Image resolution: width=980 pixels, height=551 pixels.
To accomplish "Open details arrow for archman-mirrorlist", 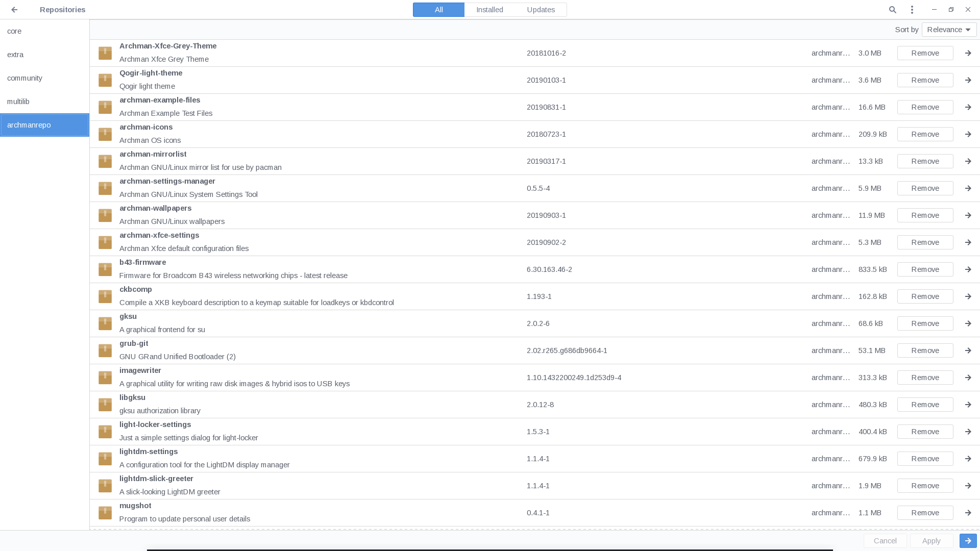I will 968,161.
